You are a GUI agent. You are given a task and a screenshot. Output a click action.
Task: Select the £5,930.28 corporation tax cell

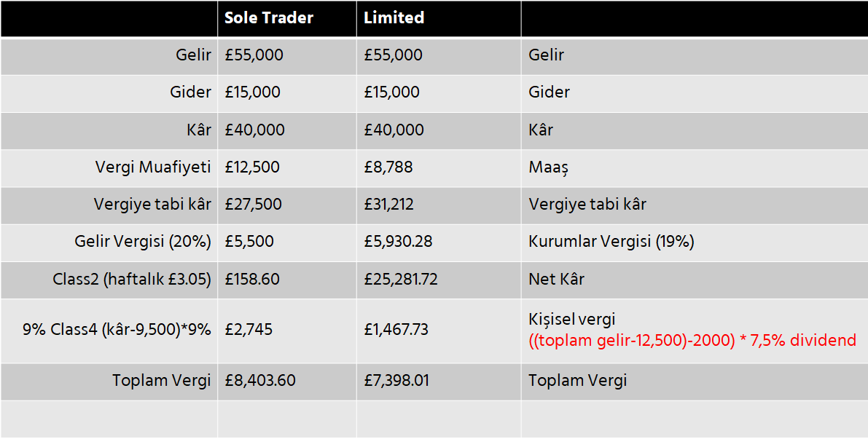pyautogui.click(x=399, y=242)
